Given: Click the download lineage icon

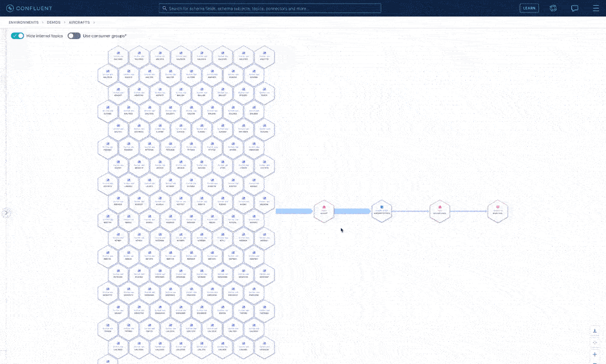Looking at the screenshot, I should pyautogui.click(x=595, y=331).
